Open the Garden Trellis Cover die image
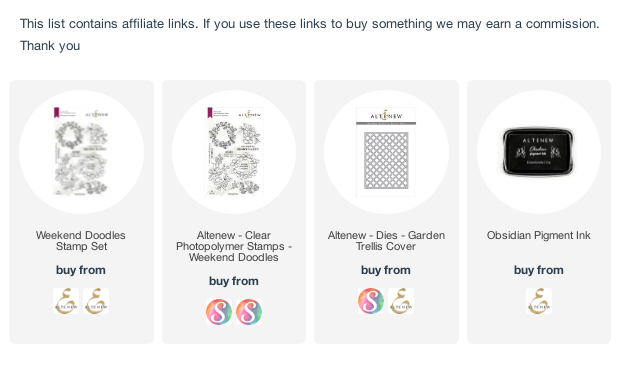Image resolution: width=620 pixels, height=365 pixels. point(386,152)
